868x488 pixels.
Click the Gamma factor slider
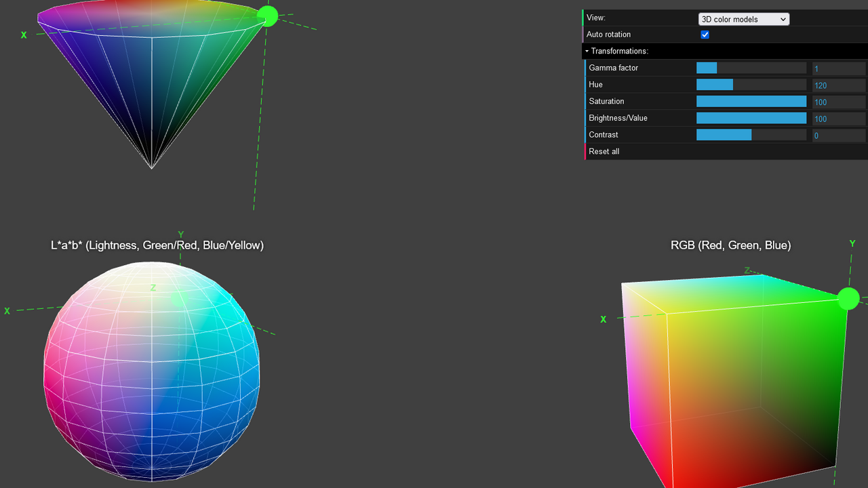pos(751,68)
